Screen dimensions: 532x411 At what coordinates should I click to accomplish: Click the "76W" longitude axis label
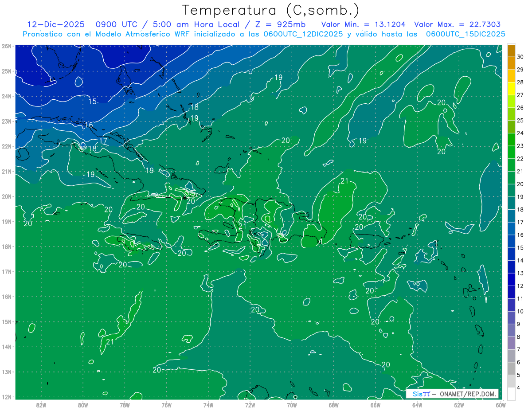click(x=166, y=405)
